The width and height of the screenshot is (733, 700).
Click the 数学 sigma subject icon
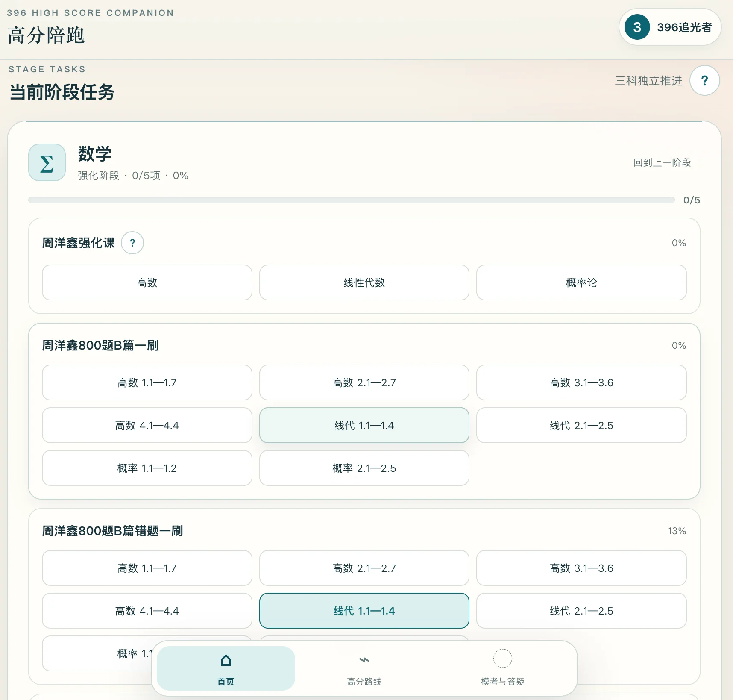(47, 162)
